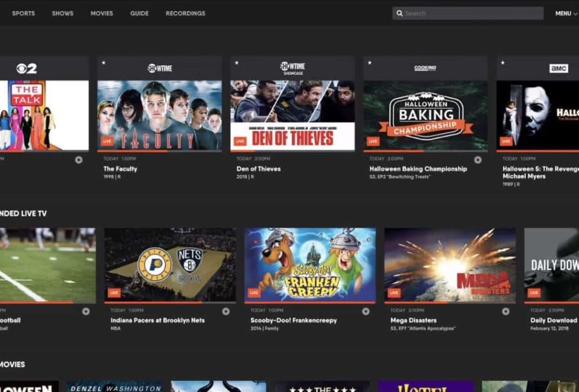Mark Halloween Baking Championship card's star
The width and height of the screenshot is (579, 392).
[370, 63]
